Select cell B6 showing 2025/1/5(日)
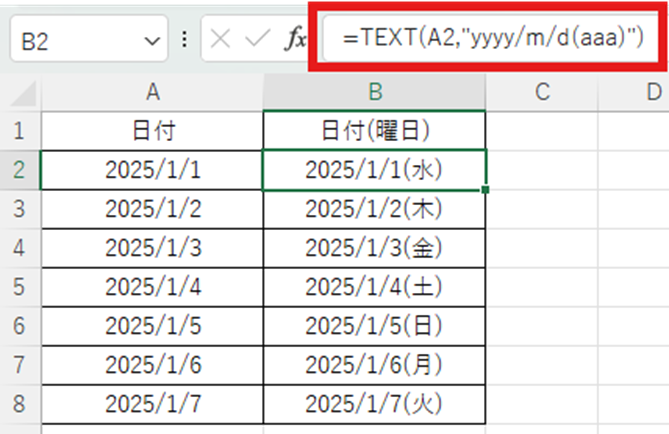This screenshot has height=434, width=669. (375, 327)
